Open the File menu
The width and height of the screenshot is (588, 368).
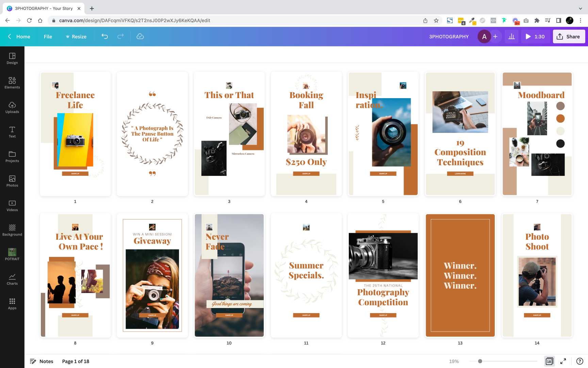coord(48,36)
